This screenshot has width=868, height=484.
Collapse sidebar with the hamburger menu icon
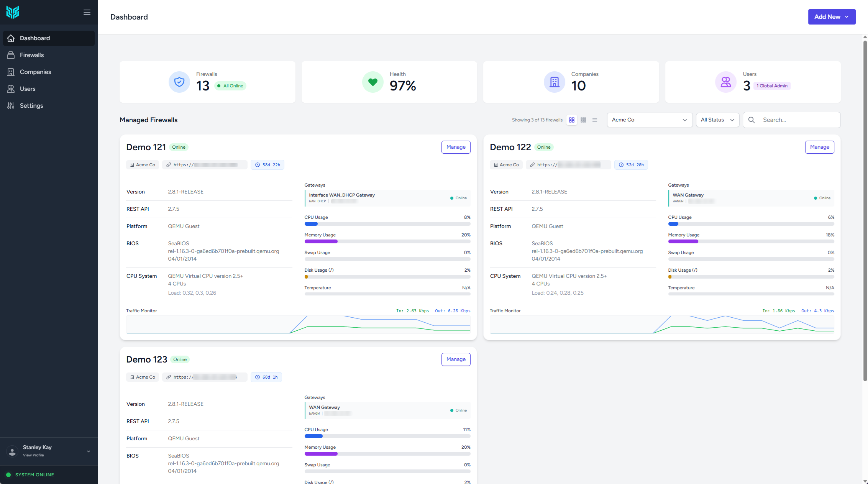pyautogui.click(x=87, y=12)
